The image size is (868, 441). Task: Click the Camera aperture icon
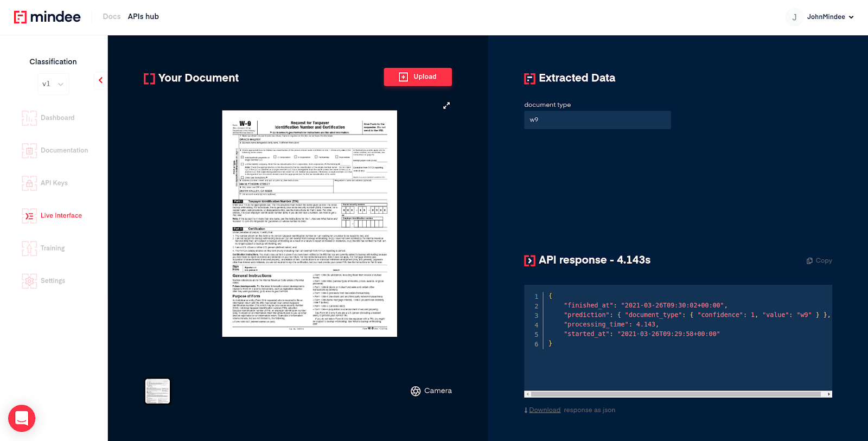point(416,391)
